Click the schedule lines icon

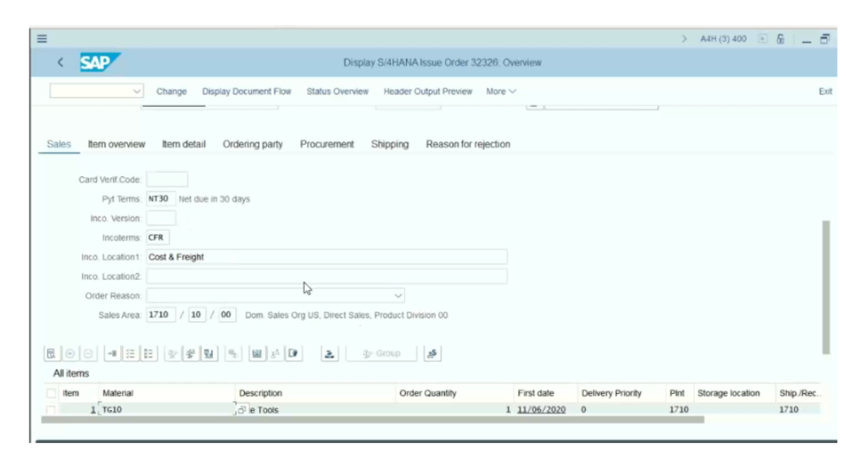pos(209,353)
